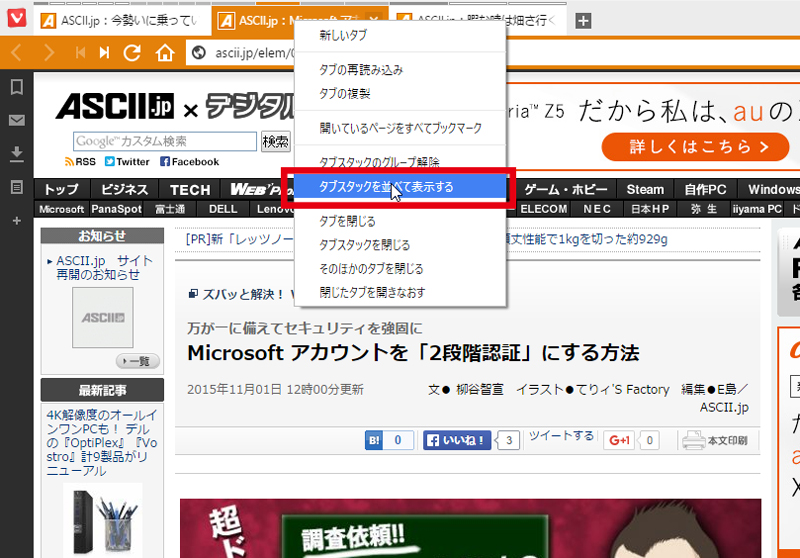The width and height of the screenshot is (800, 558).
Task: Open the Downloads side panel
Action: [17, 154]
